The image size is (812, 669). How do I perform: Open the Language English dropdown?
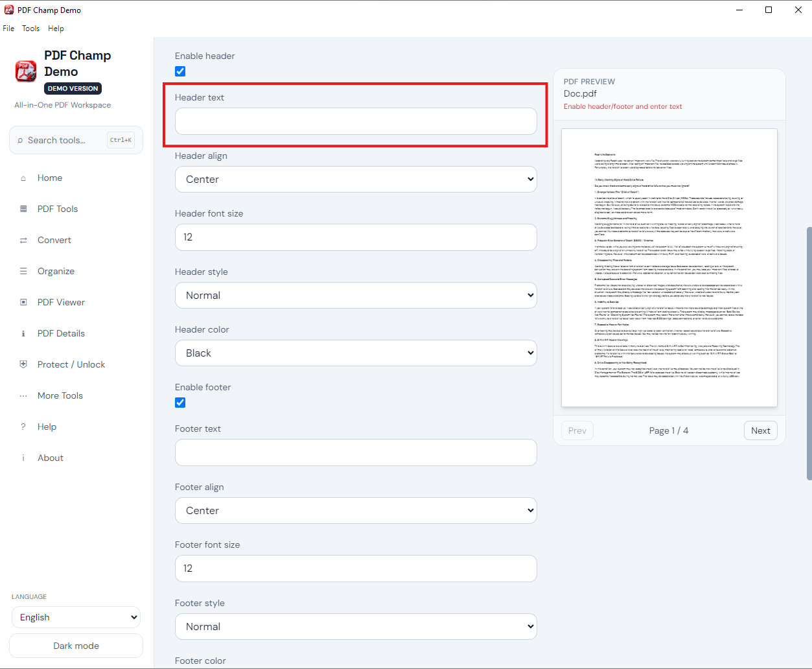tap(76, 617)
